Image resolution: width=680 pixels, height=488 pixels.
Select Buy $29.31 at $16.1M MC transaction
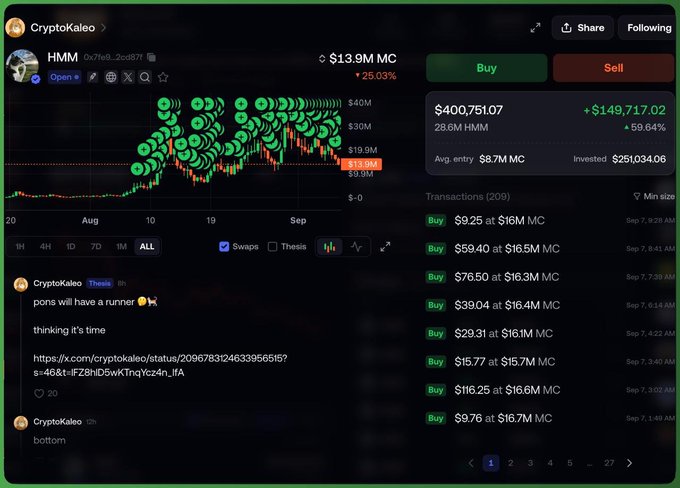click(550, 333)
